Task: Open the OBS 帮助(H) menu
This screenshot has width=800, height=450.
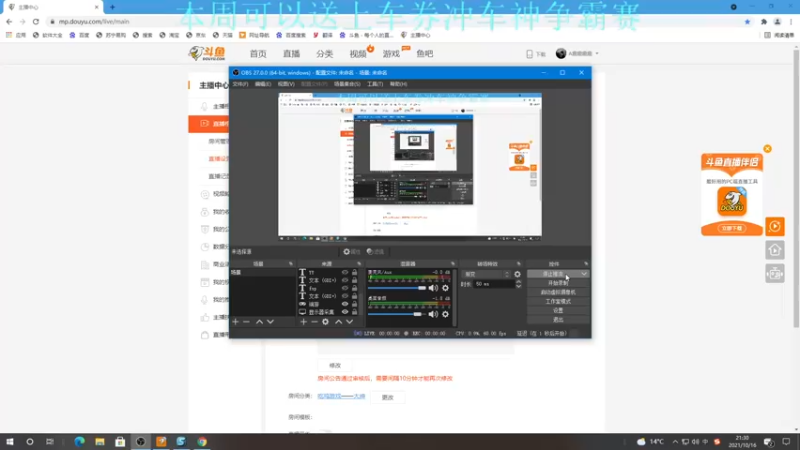Action: 398,84
